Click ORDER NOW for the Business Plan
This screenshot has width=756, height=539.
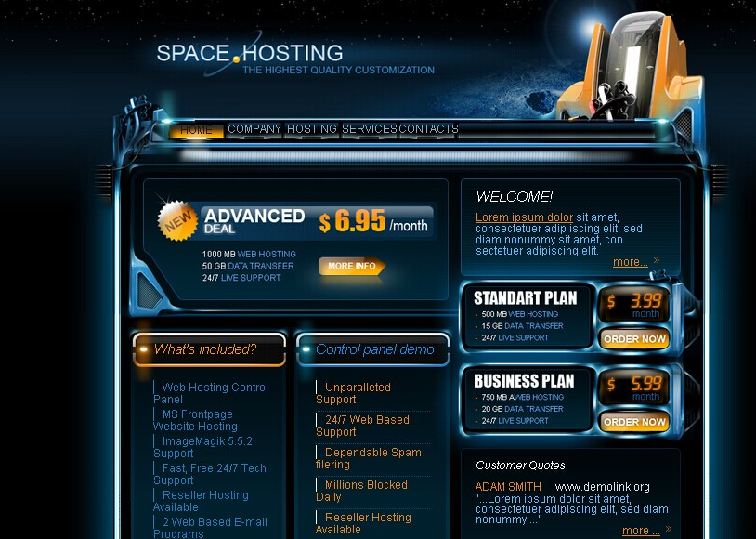point(634,422)
